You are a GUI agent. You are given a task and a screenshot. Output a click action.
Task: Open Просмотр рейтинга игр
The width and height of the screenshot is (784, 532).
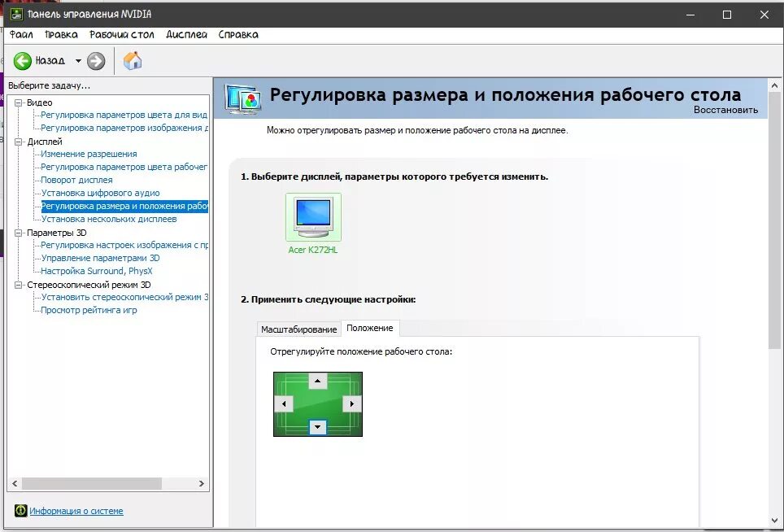(89, 310)
